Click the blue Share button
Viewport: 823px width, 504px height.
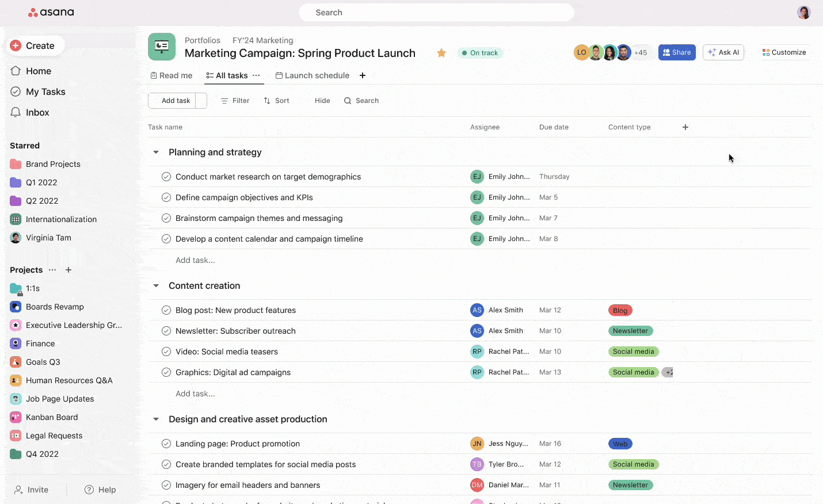(x=677, y=52)
